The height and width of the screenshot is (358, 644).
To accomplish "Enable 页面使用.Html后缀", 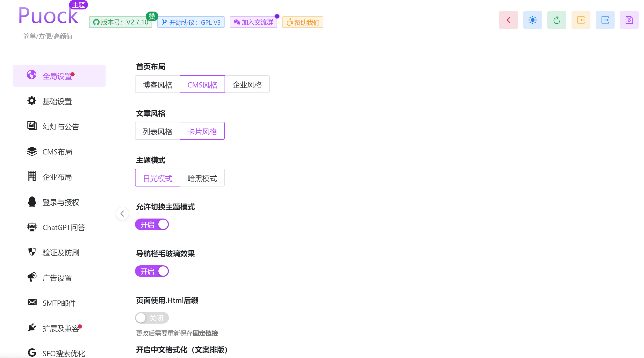I will (152, 318).
